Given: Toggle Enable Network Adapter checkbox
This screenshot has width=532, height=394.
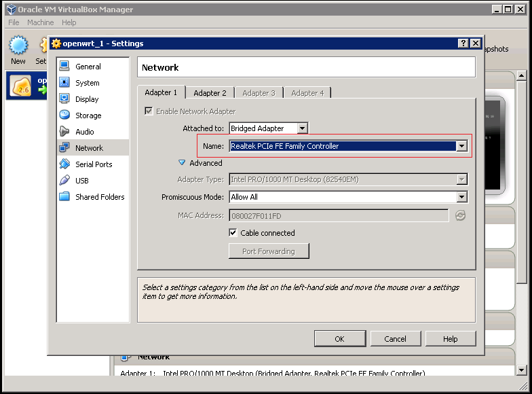Looking at the screenshot, I should point(149,111).
